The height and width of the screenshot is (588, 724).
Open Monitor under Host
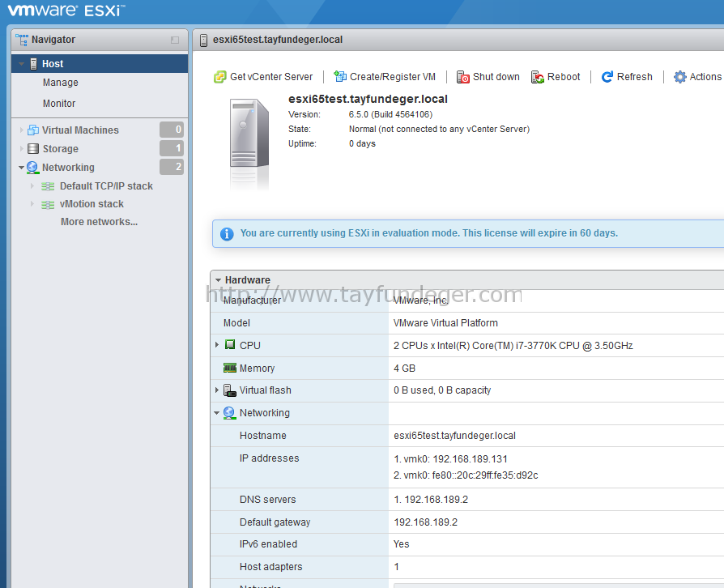coord(59,104)
